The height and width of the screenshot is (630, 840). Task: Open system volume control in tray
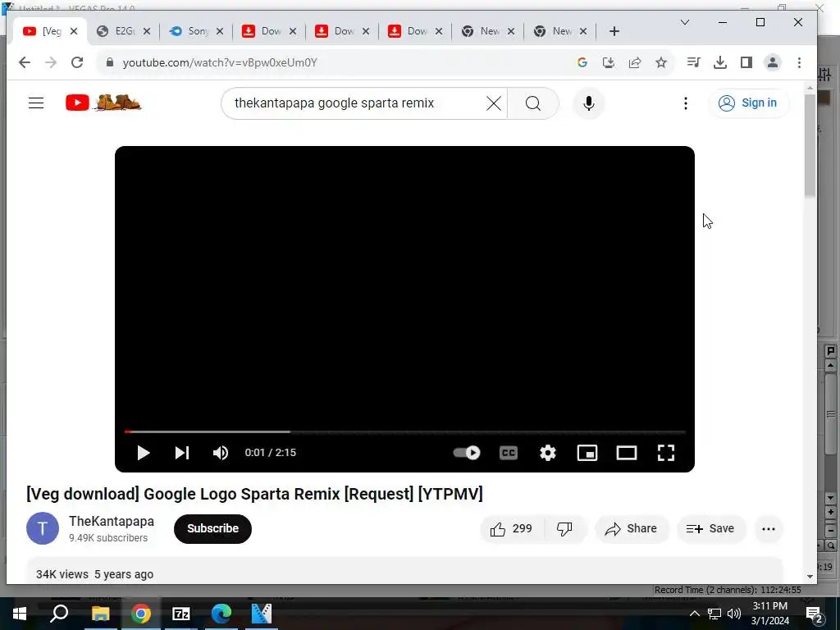[x=734, y=614]
